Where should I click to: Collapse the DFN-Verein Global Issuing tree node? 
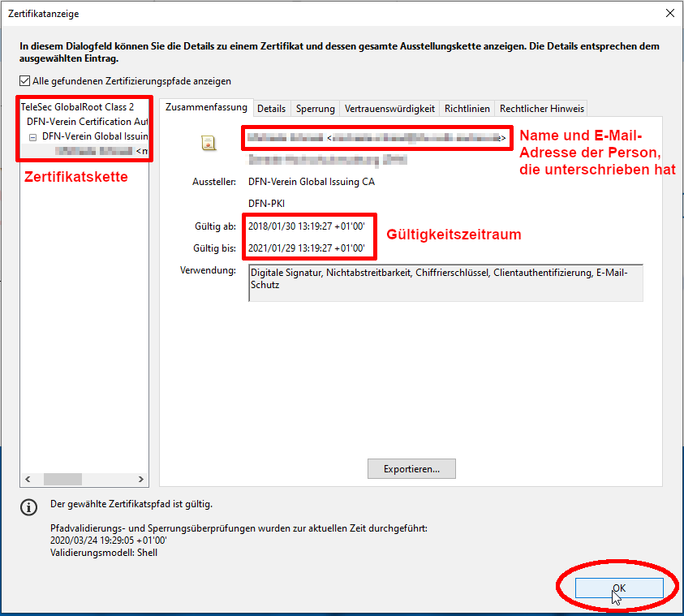(x=33, y=136)
